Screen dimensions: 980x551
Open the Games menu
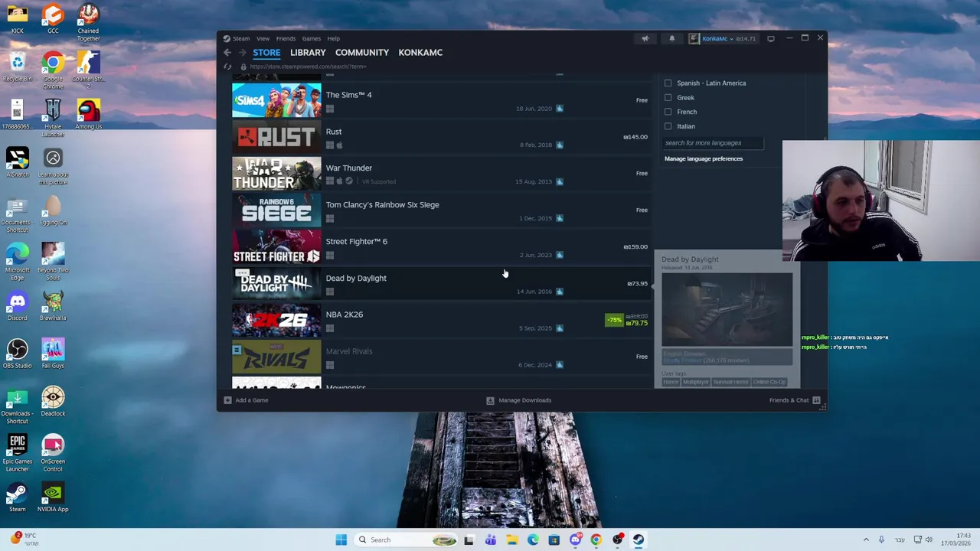coord(311,38)
